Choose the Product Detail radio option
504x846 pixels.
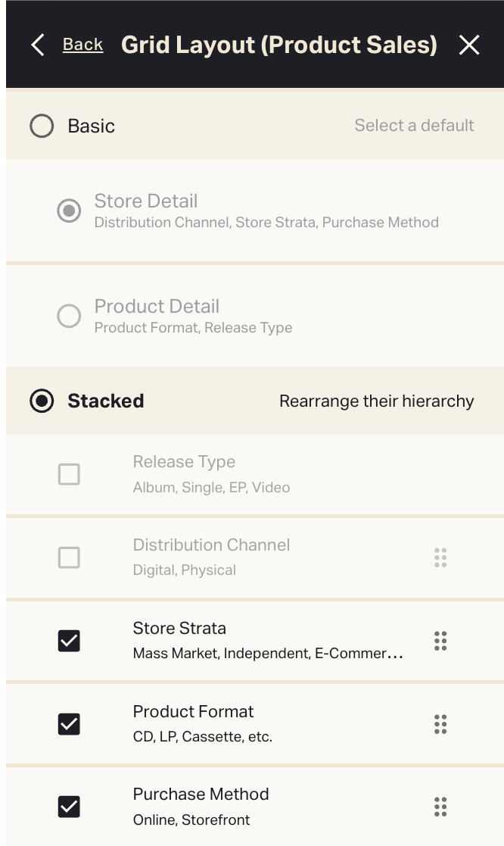click(69, 316)
